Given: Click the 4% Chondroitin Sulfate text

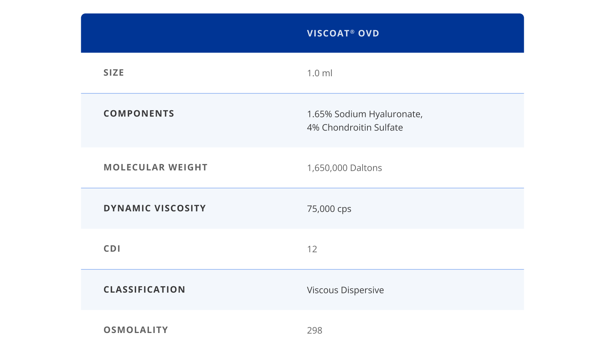Looking at the screenshot, I should tap(355, 127).
